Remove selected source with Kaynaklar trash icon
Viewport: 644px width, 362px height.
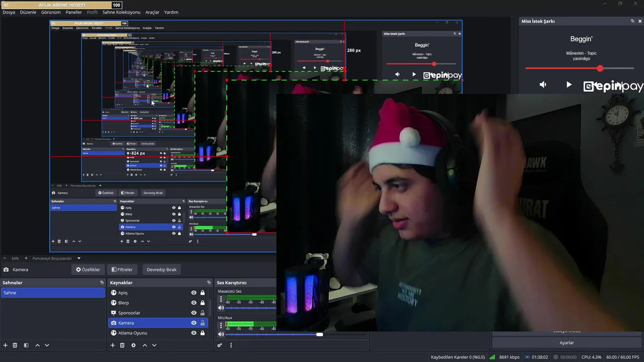[x=122, y=345]
